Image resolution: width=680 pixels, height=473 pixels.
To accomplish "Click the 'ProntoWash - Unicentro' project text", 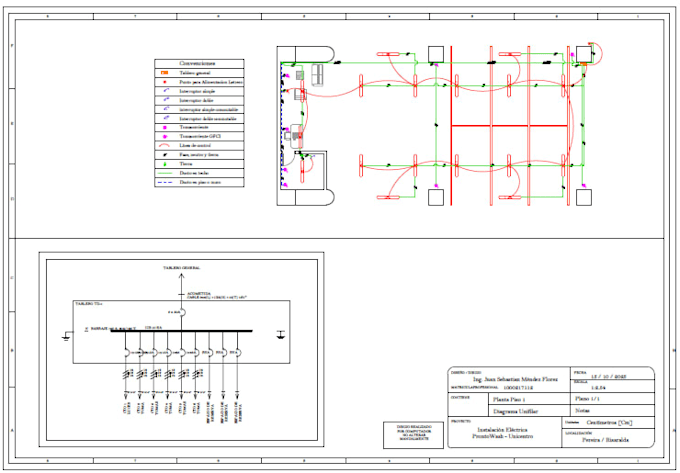I will pos(502,437).
